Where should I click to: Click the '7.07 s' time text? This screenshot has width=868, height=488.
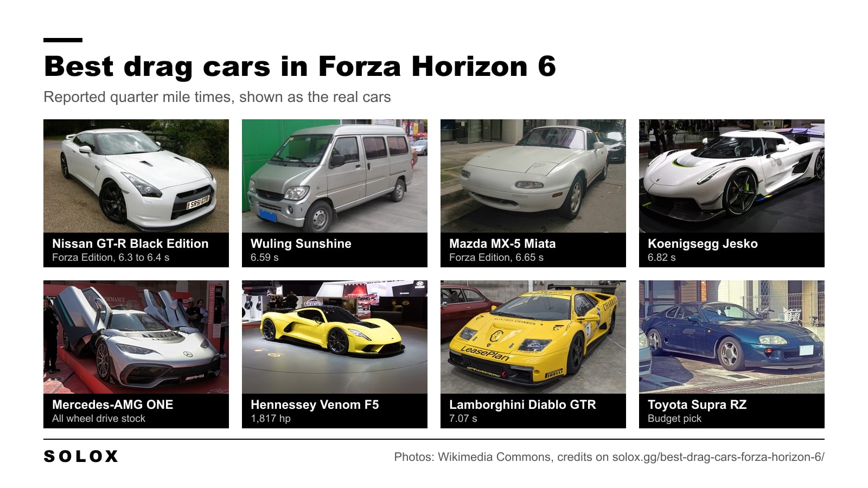(x=463, y=419)
